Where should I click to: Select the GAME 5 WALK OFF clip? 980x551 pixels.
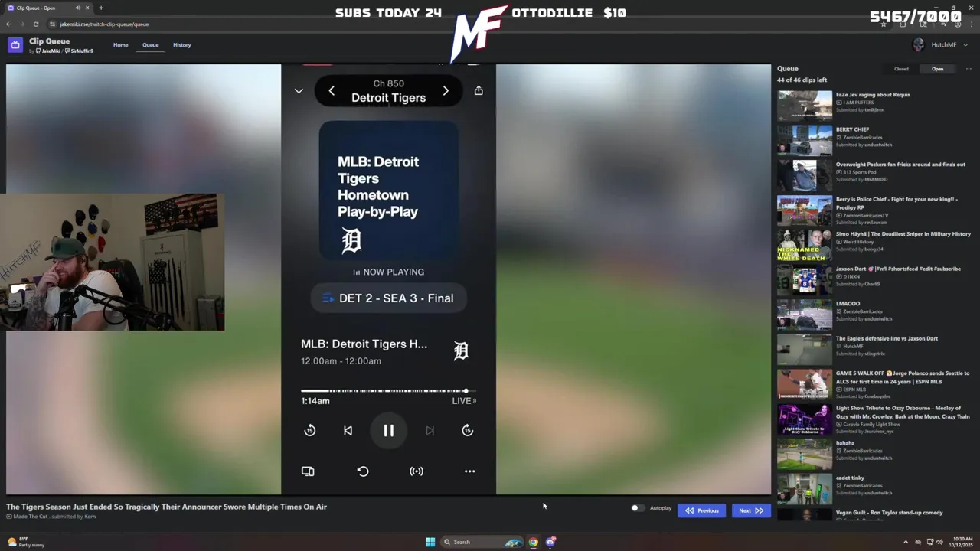[x=874, y=383]
